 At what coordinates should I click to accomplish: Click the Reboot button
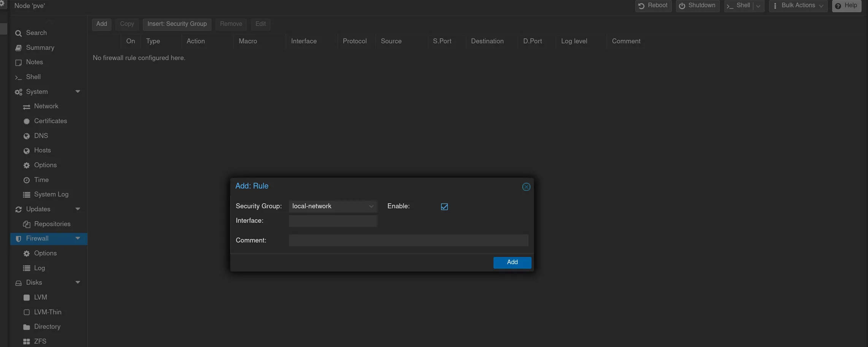[653, 6]
